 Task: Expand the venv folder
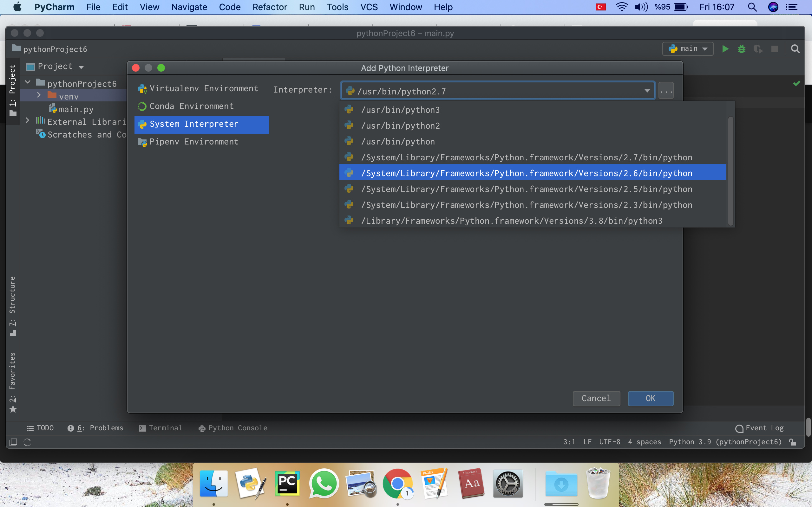[x=39, y=95]
